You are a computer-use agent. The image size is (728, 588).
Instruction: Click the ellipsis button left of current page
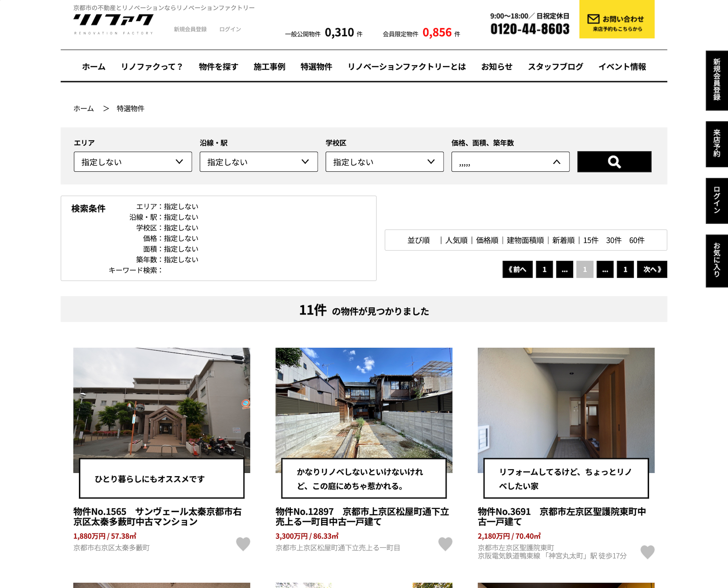565,270
